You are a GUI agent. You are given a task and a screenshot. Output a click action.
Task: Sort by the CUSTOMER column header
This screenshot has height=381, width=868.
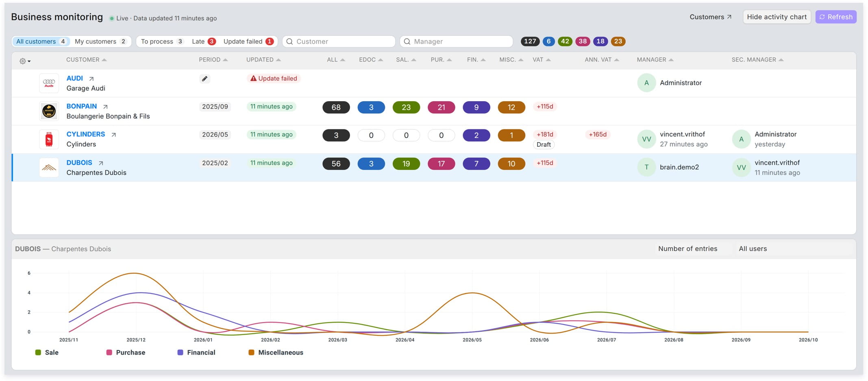pos(86,60)
